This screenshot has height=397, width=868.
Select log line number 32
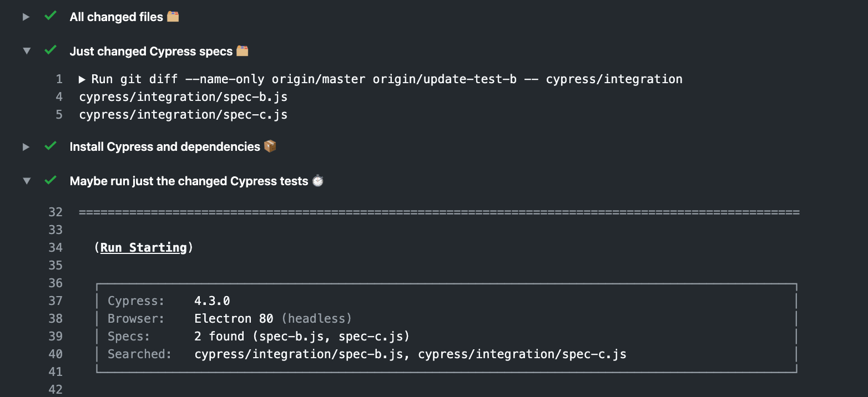pyautogui.click(x=55, y=212)
